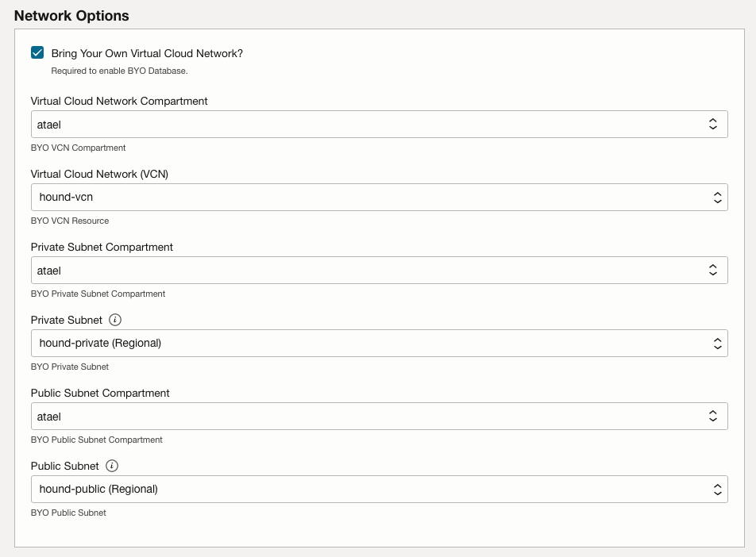Click chevron arrows of Private Subnet Compartment
The width and height of the screenshot is (756, 557).
[712, 271]
